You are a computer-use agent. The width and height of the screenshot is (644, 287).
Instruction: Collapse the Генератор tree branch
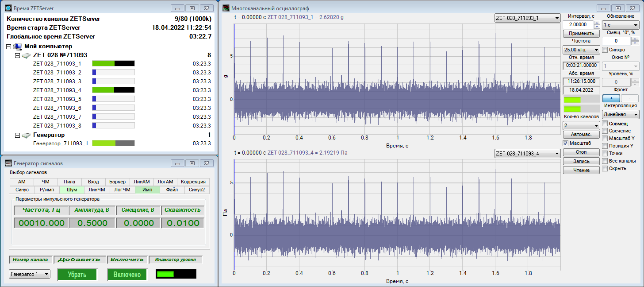(18, 135)
